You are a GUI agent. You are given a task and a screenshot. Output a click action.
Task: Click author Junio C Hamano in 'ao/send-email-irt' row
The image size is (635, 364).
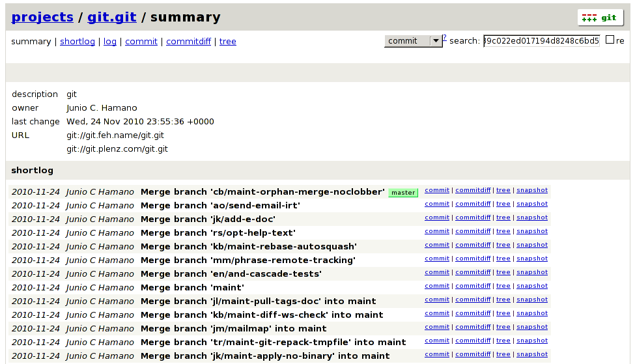tap(100, 206)
